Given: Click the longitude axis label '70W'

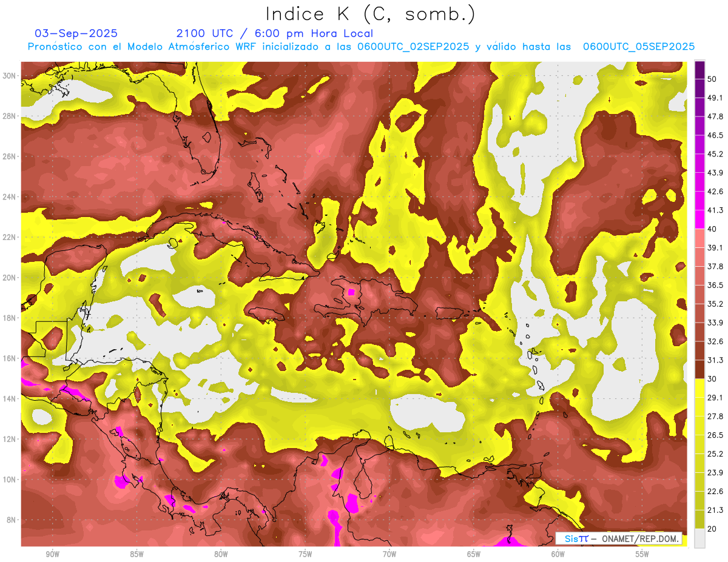Looking at the screenshot, I should pyautogui.click(x=389, y=554).
